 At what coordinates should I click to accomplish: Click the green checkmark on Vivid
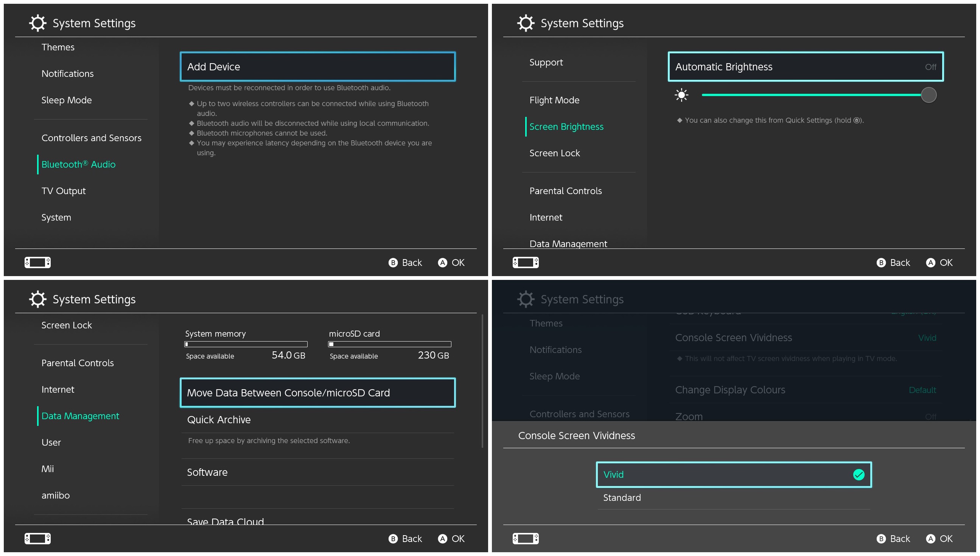pyautogui.click(x=859, y=474)
